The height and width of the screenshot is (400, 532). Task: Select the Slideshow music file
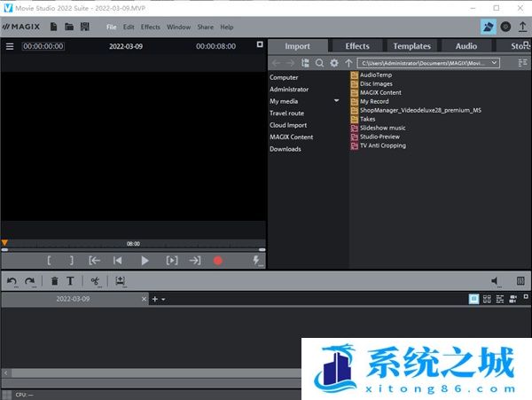click(x=379, y=128)
